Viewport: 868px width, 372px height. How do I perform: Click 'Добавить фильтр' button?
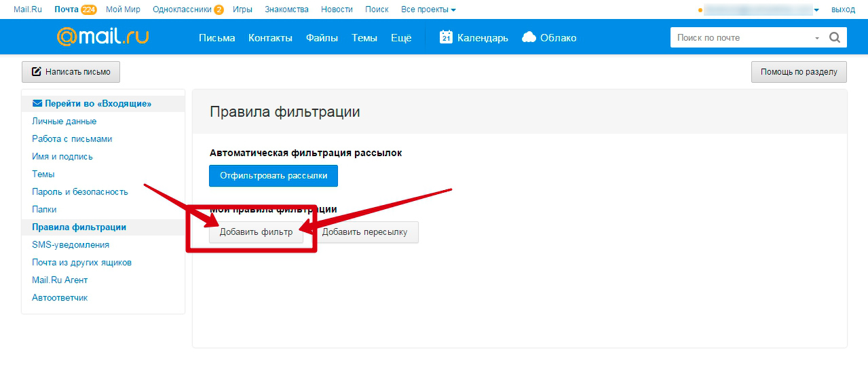(256, 232)
